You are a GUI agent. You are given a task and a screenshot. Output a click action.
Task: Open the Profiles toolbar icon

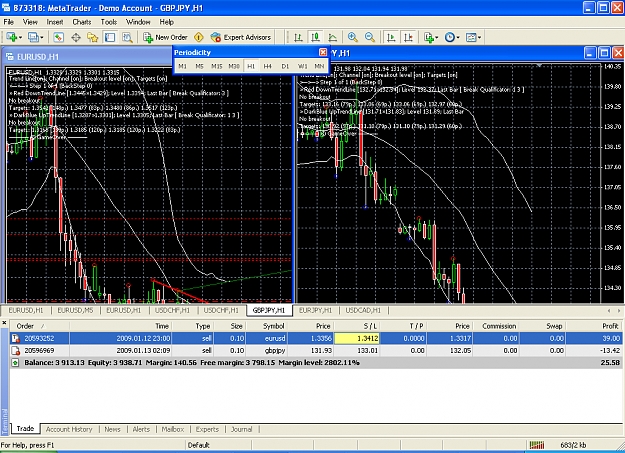click(x=33, y=37)
